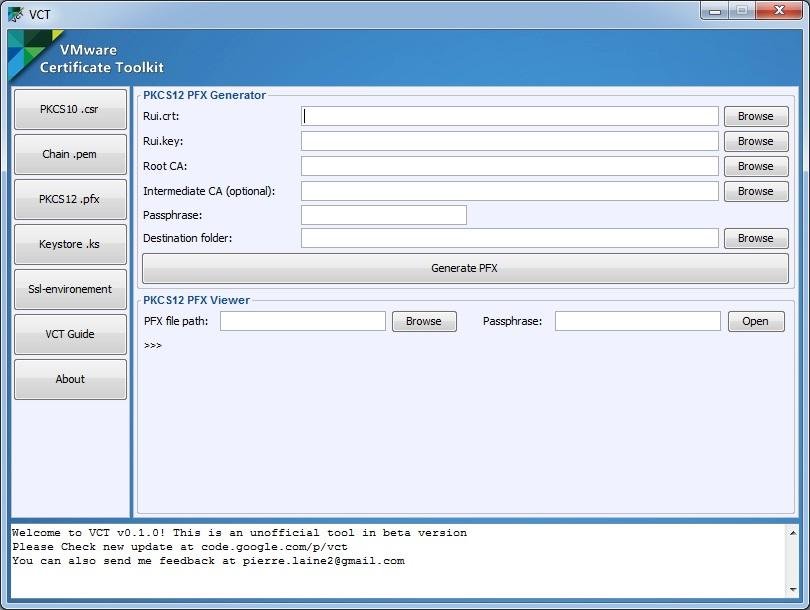Select the PKCS12 .pfx section
The width and height of the screenshot is (810, 610).
coord(70,199)
